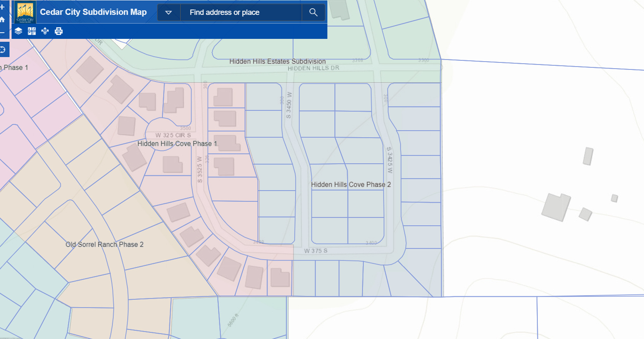Find my location on map

[3, 50]
